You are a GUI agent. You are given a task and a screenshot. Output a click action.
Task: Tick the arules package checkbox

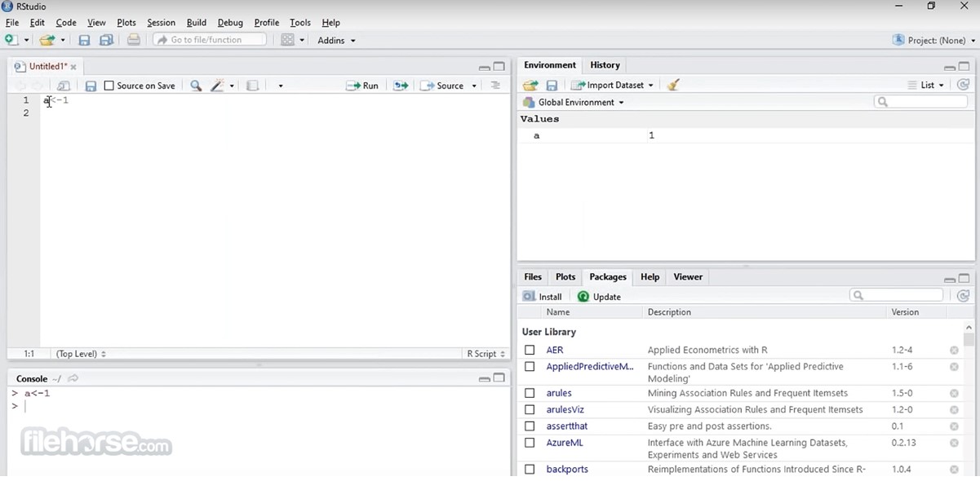(x=530, y=393)
